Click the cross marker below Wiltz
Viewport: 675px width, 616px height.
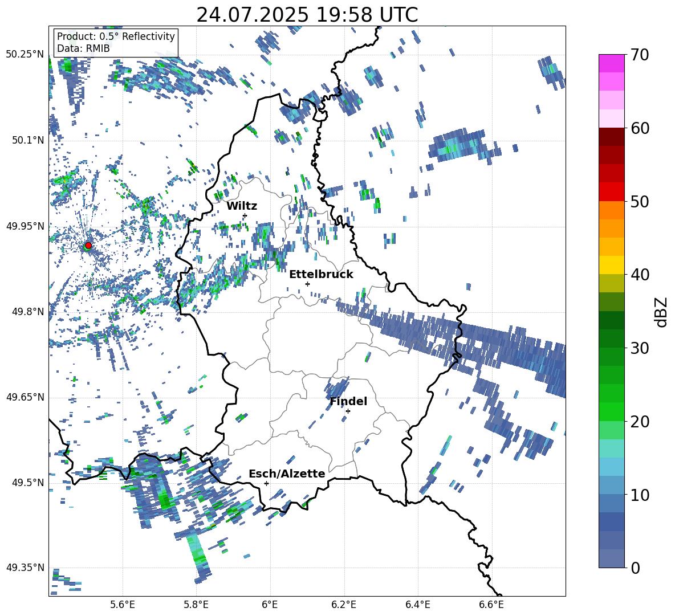click(245, 215)
